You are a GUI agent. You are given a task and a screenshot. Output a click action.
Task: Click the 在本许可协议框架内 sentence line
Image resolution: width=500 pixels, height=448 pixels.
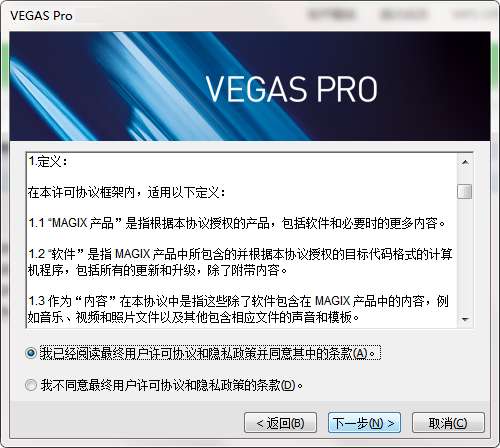tap(126, 192)
